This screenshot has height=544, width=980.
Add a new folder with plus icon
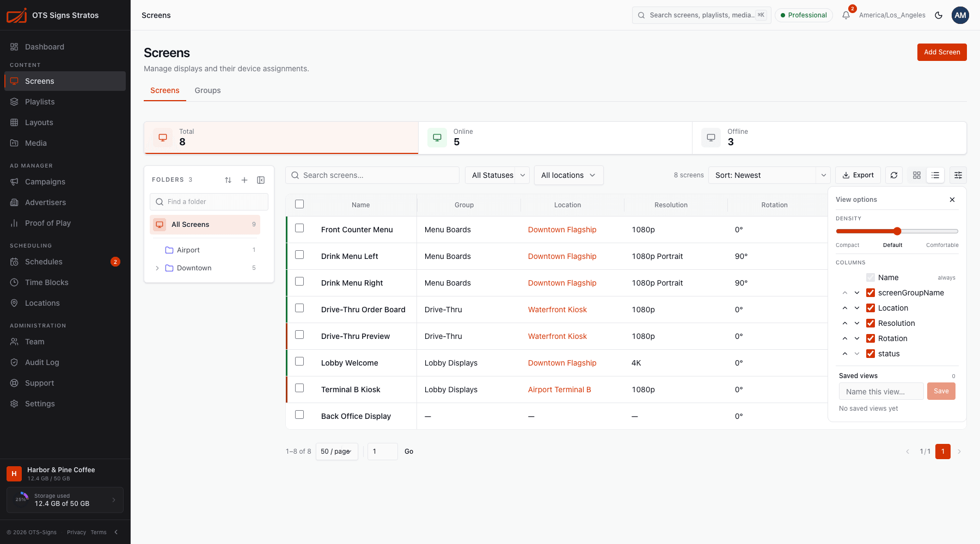coord(244,180)
